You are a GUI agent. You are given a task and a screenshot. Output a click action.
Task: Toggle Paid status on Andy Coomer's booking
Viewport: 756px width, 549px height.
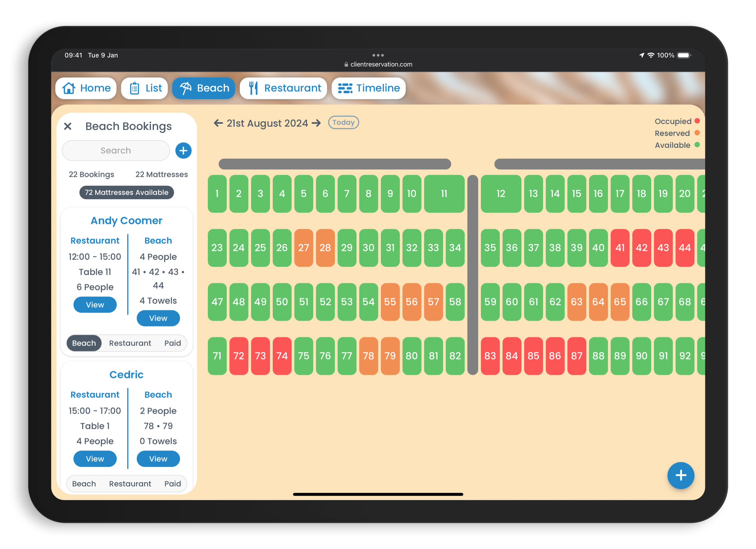click(172, 343)
